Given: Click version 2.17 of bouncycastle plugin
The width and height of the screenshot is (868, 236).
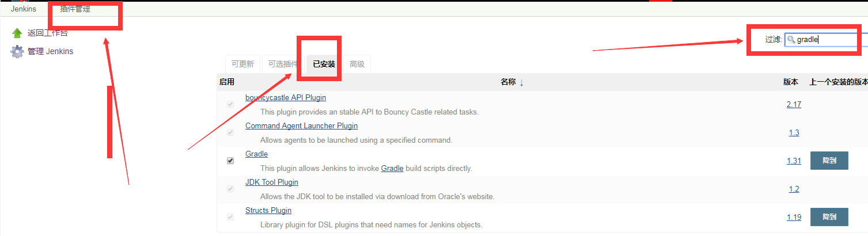Looking at the screenshot, I should [794, 104].
